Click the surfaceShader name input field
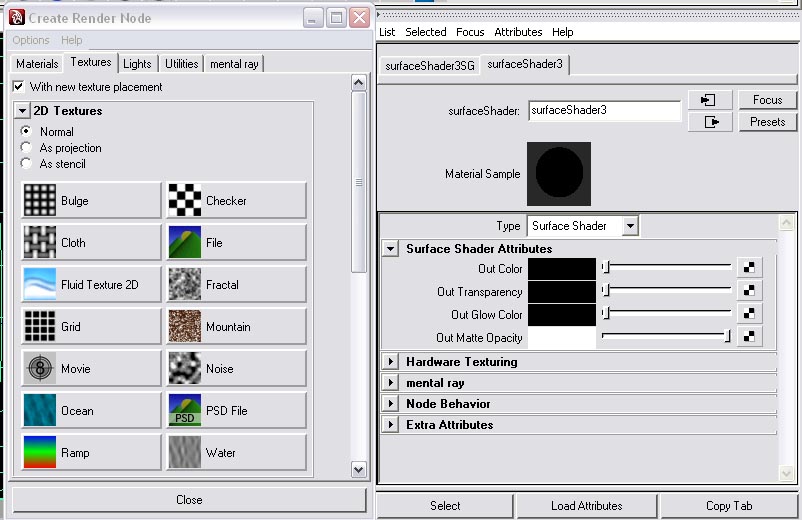Viewport: 802px width, 520px height. click(x=604, y=111)
